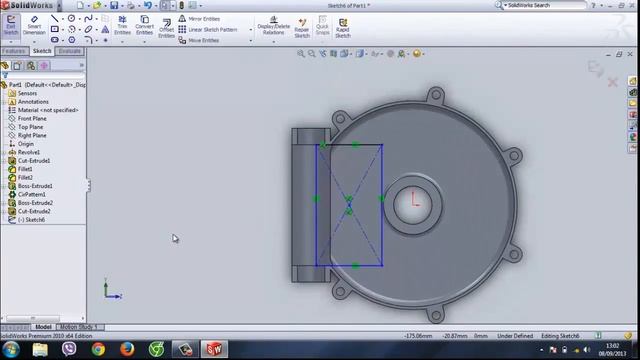Open Move Entities dropdown arrow

251,40
